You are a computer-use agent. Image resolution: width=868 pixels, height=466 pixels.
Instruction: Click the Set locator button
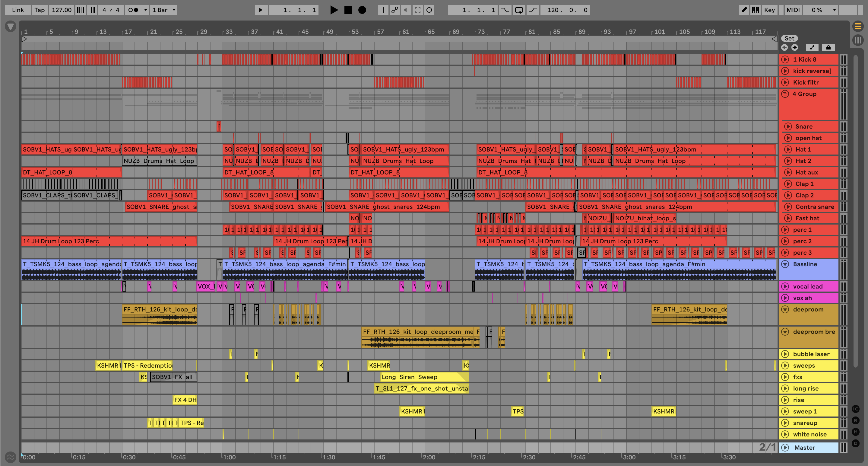[789, 38]
